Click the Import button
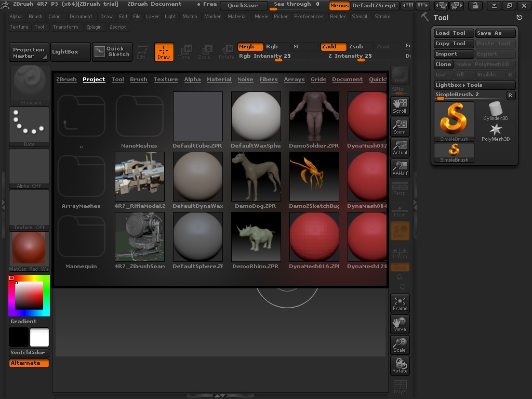 (454, 54)
